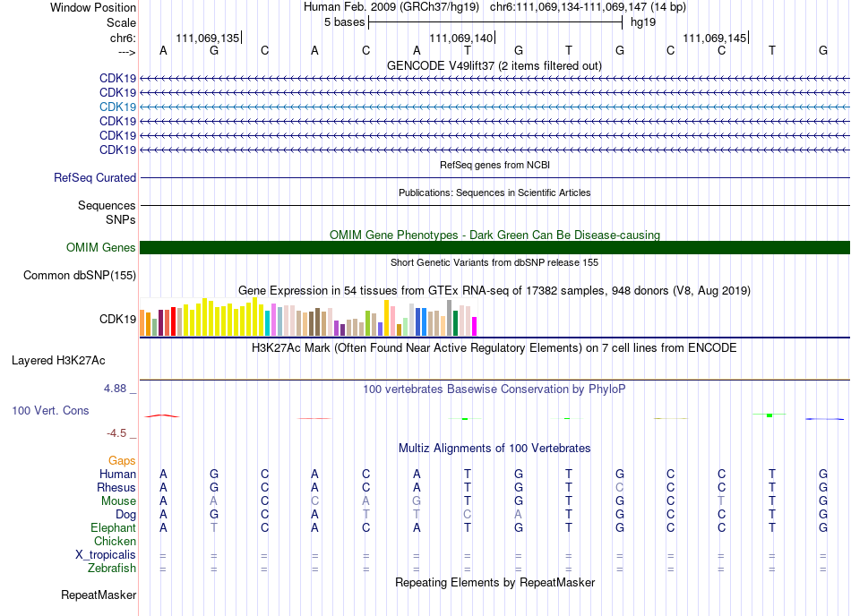The height and width of the screenshot is (616, 851).
Task: Select the dark green OMIM gene bar
Action: pyautogui.click(x=494, y=248)
